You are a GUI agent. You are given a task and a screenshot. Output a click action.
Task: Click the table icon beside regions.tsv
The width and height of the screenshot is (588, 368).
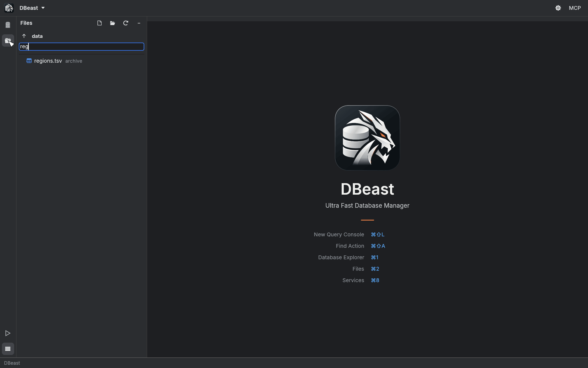(x=29, y=61)
